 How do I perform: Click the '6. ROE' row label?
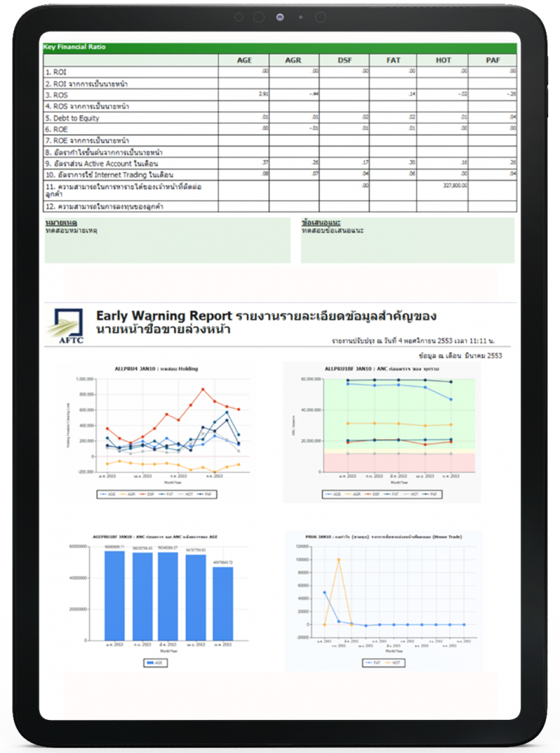57,129
